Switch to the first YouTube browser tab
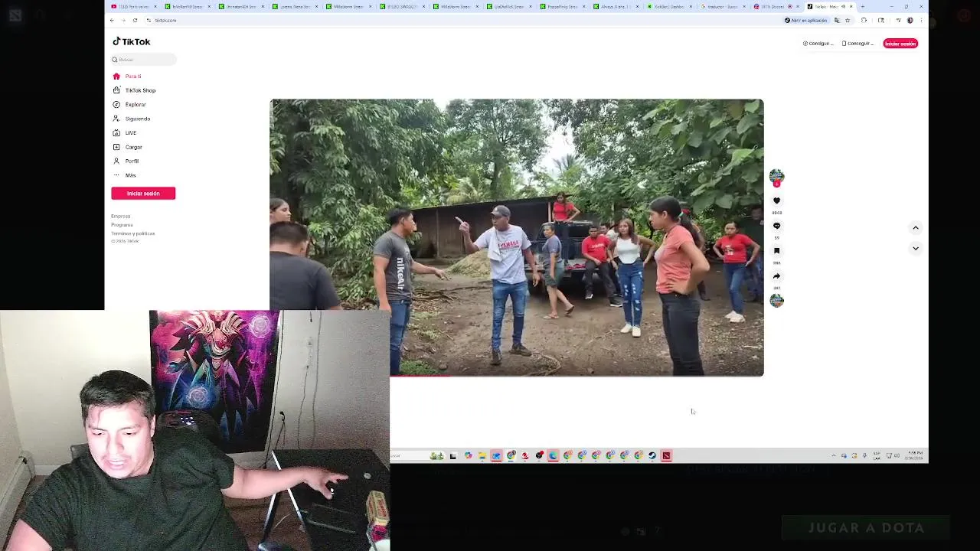 [134, 7]
